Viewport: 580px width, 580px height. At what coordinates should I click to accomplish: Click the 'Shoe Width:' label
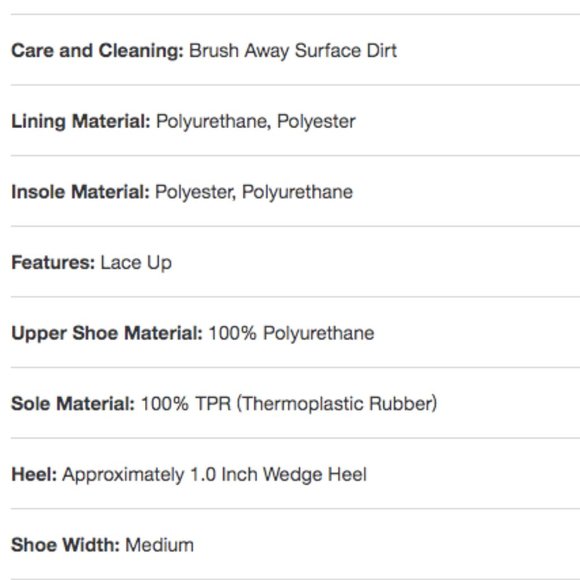tap(65, 545)
